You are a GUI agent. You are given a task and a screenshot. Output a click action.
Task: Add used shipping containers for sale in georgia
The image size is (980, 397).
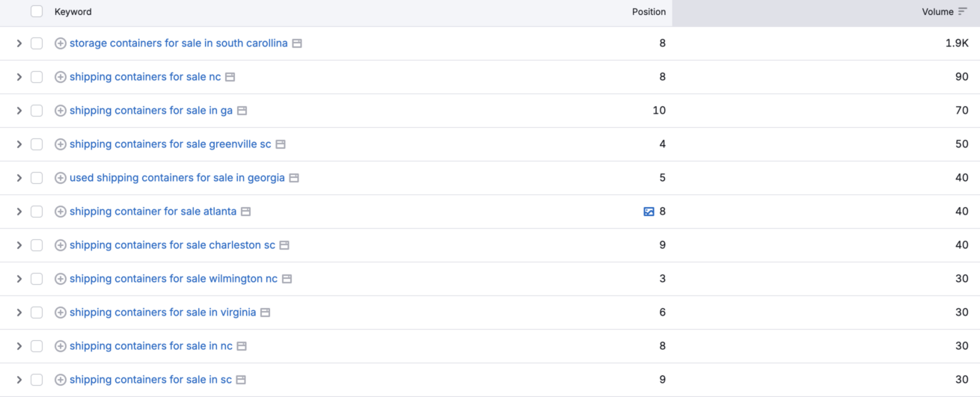tap(61, 178)
